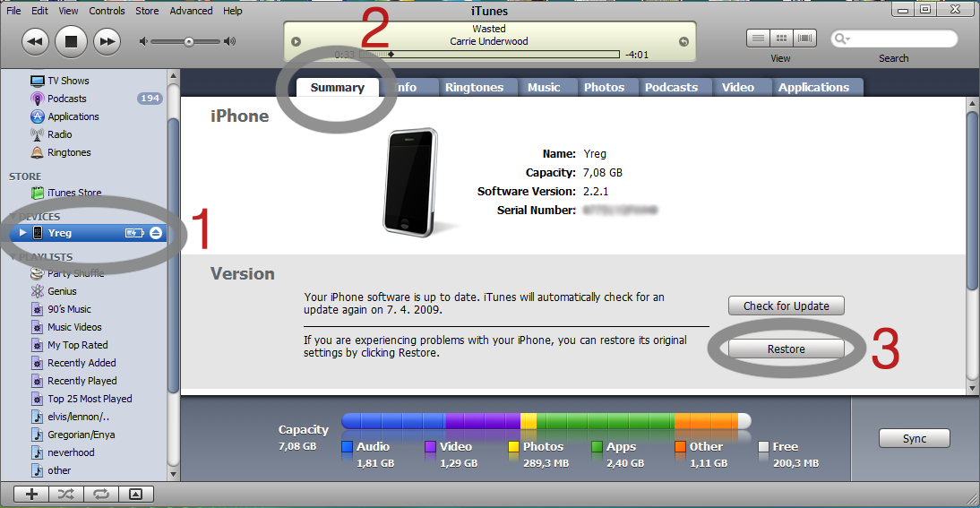Viewport: 980px width, 508px height.
Task: Skip to next track
Action: (x=107, y=42)
